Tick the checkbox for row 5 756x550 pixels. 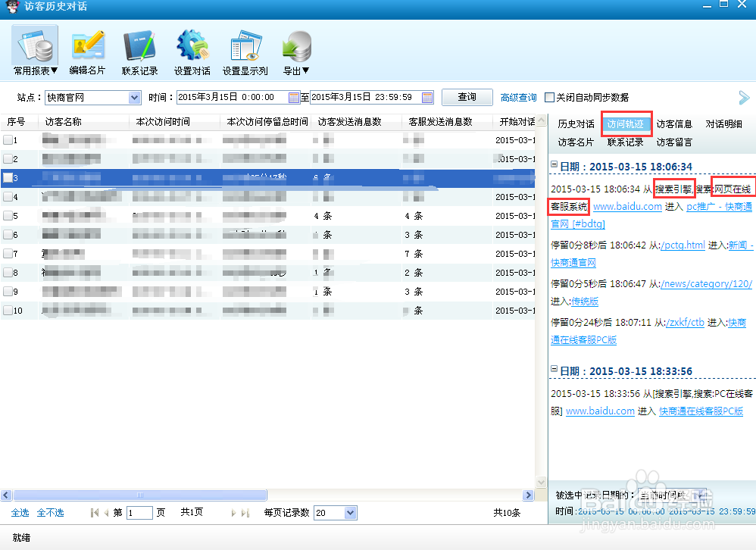tap(8, 216)
